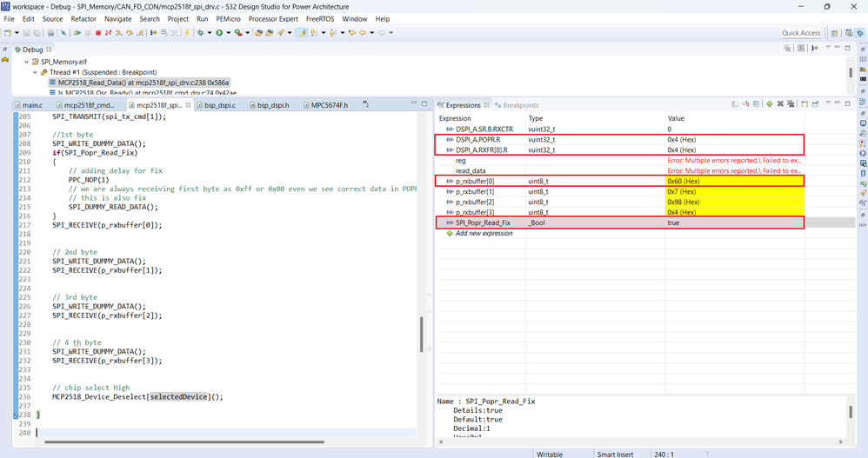
Task: Click the green Add new expression icon in toolbar
Action: click(x=770, y=104)
